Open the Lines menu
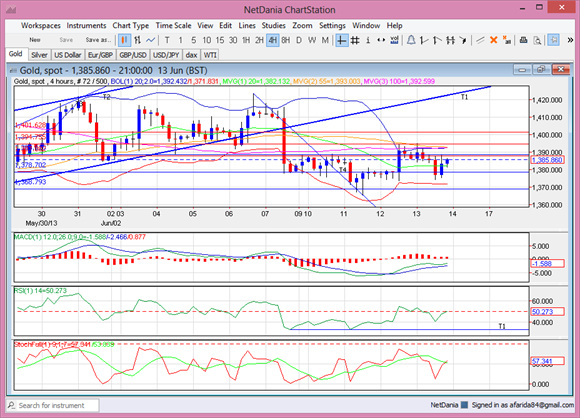The image size is (580, 418). tap(247, 26)
